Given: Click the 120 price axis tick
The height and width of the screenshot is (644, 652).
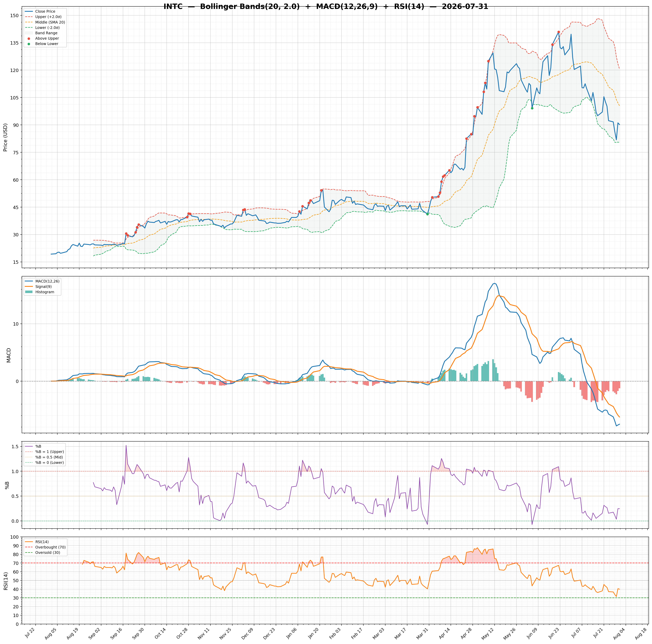Looking at the screenshot, I should [14, 70].
